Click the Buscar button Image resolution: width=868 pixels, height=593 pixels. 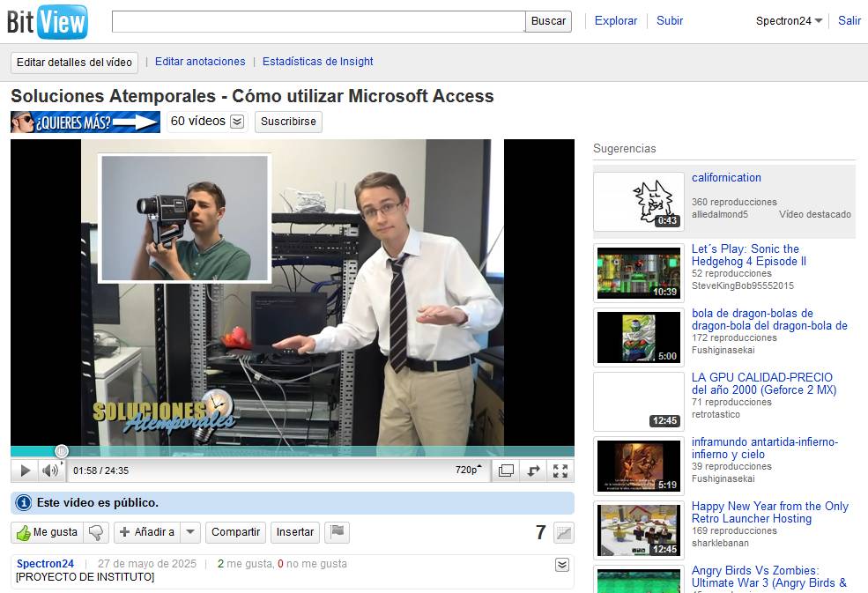click(548, 22)
